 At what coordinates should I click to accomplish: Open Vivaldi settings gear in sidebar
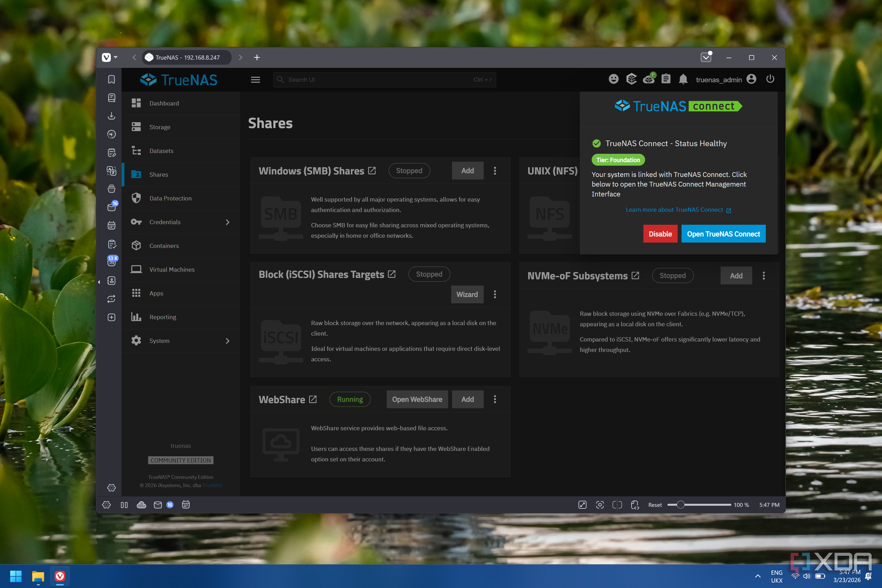(x=111, y=487)
